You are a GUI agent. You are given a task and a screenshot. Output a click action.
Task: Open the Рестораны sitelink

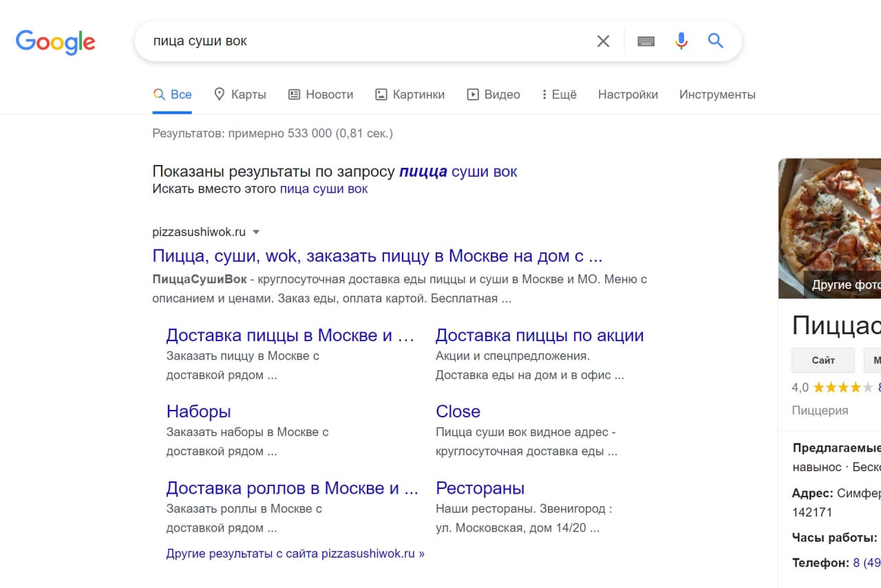(480, 488)
